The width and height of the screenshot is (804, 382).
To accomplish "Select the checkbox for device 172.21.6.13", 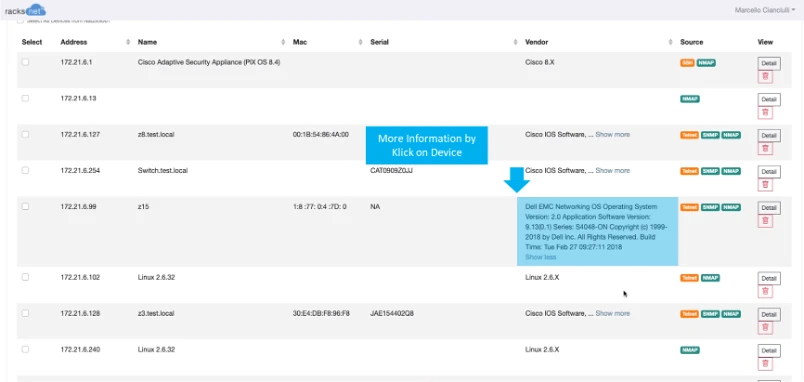I will [25, 98].
